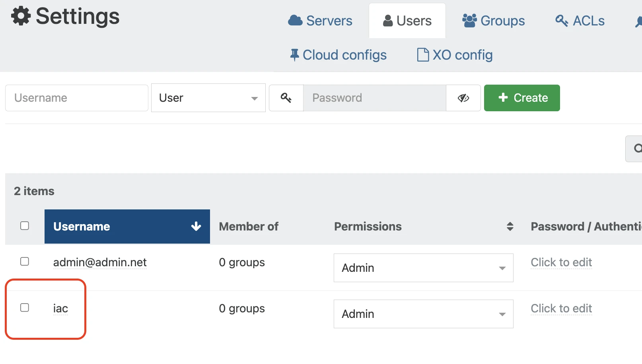This screenshot has height=364, width=642.
Task: Click the Password / Authentication column header
Action: coord(586,227)
